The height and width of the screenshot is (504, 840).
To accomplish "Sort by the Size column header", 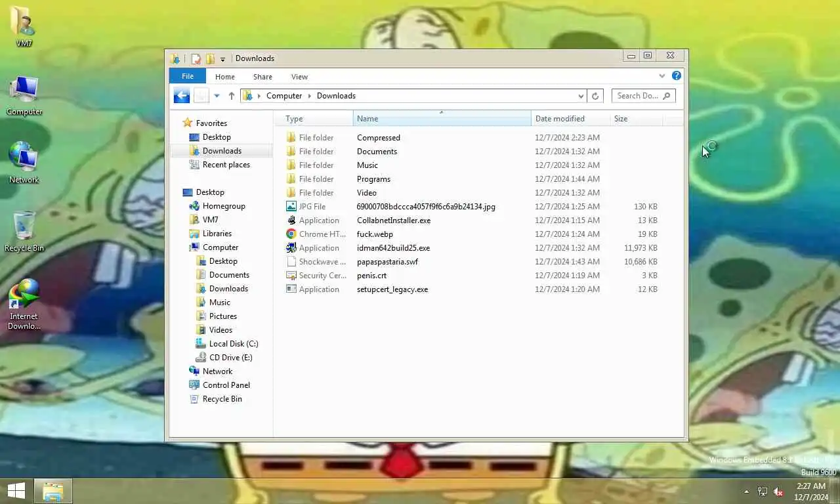I will [x=636, y=119].
